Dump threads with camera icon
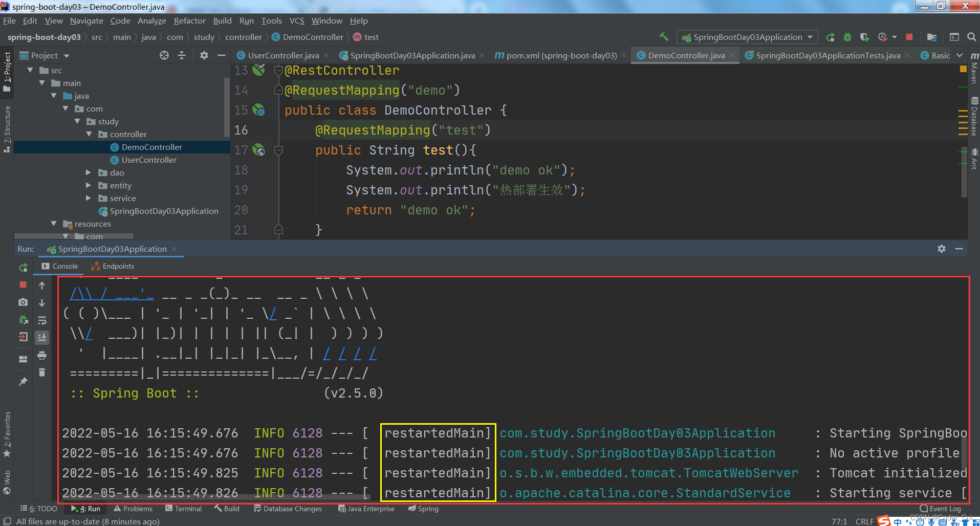The width and height of the screenshot is (980, 526). (x=23, y=302)
